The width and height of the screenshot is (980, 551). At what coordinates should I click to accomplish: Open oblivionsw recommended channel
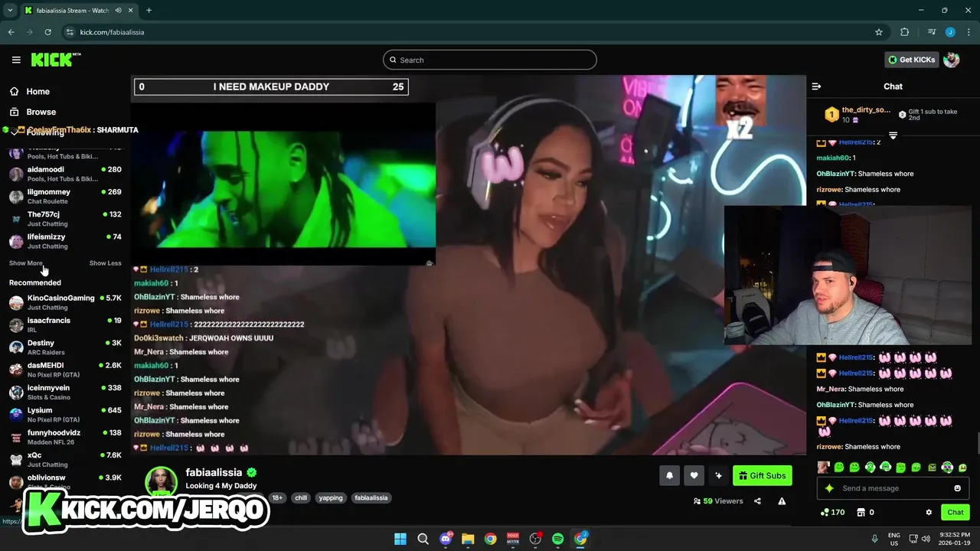(65, 481)
